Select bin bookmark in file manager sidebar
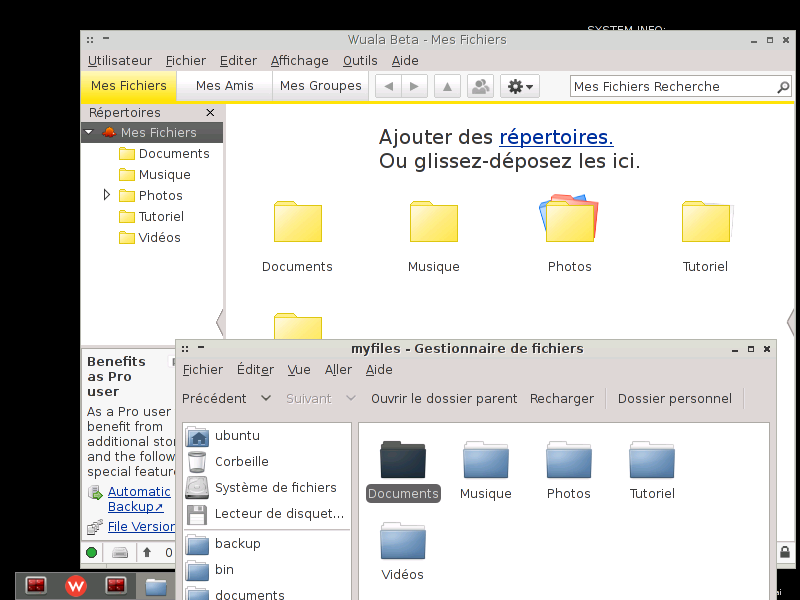This screenshot has width=800, height=600. [267, 570]
